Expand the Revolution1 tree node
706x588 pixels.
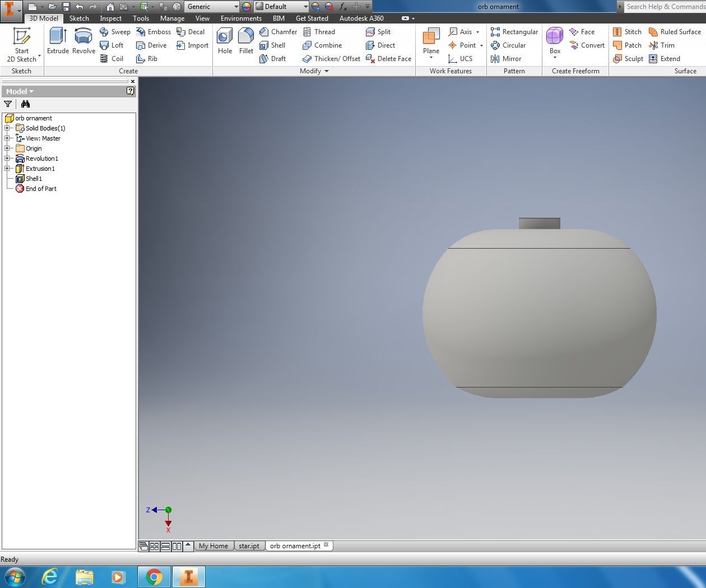[7, 158]
